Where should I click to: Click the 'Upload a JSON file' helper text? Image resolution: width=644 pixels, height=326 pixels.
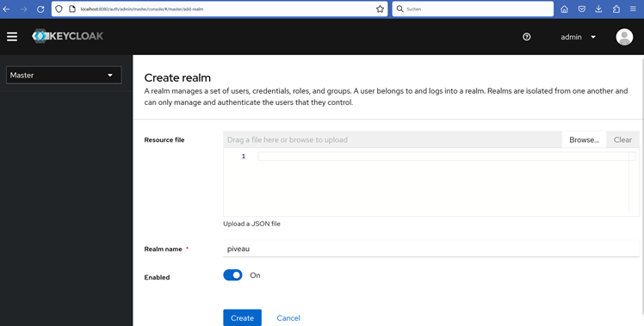(251, 224)
